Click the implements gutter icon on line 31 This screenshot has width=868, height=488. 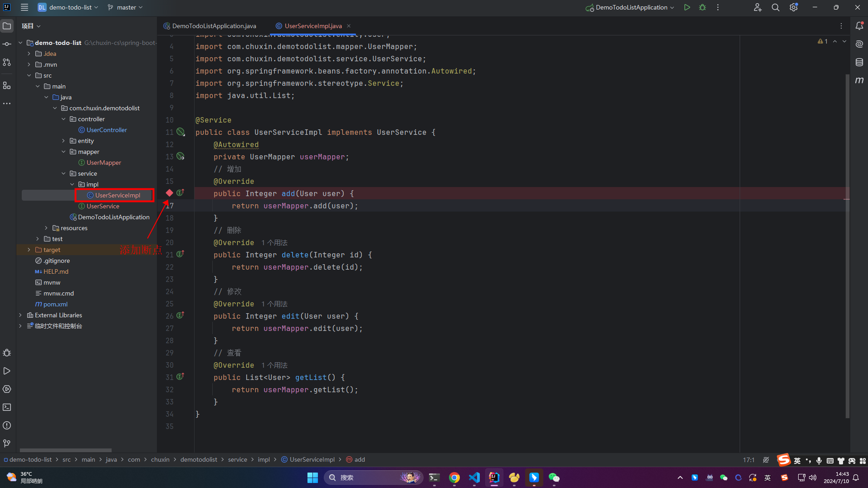click(180, 377)
